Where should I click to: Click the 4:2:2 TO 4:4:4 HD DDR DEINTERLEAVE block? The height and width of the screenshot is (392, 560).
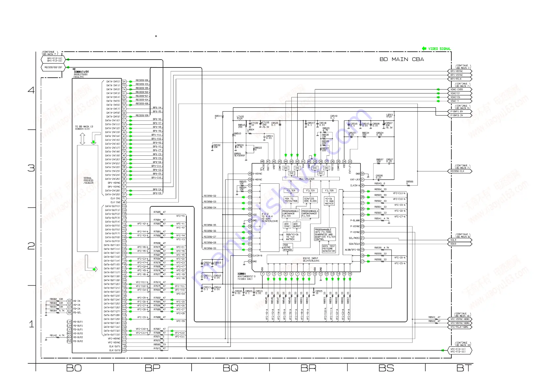[270, 218]
